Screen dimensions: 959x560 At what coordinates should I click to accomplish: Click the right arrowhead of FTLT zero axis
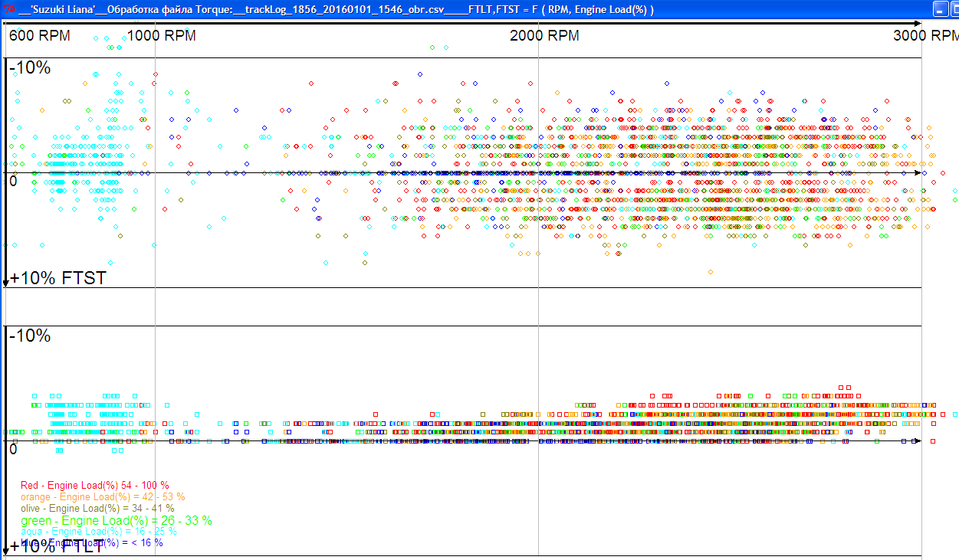click(918, 441)
